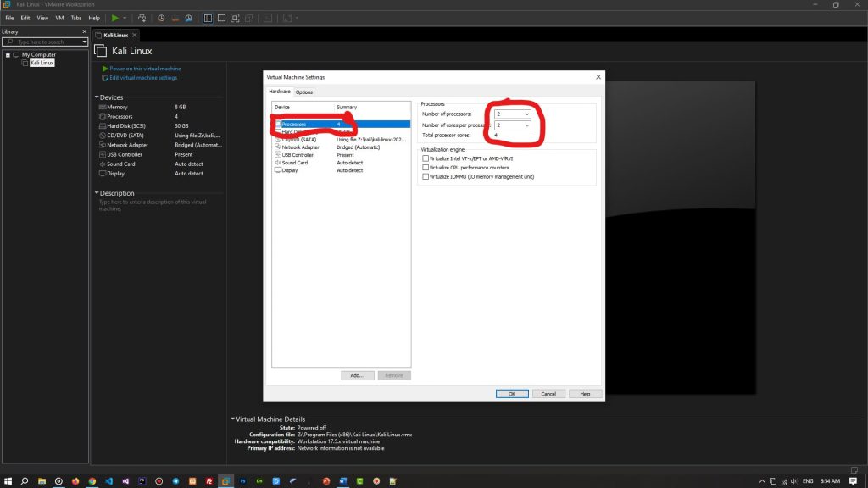868x488 pixels.
Task: Click the Add button in device list
Action: 357,374
